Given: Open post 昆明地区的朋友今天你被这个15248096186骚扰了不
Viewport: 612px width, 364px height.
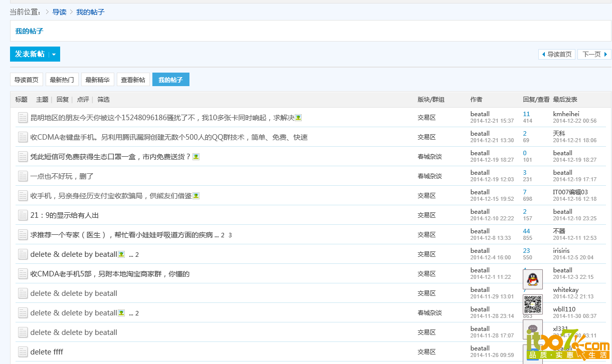Looking at the screenshot, I should pyautogui.click(x=162, y=118).
